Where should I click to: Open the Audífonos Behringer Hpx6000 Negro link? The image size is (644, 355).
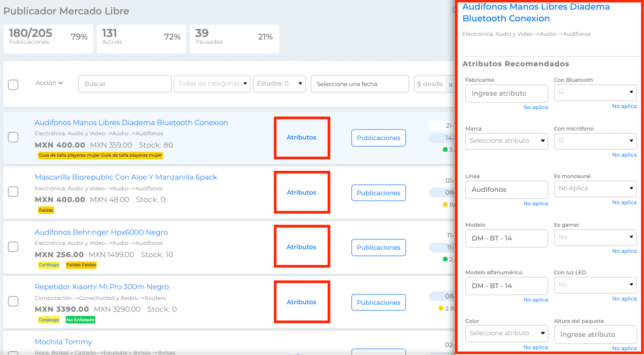(x=101, y=232)
